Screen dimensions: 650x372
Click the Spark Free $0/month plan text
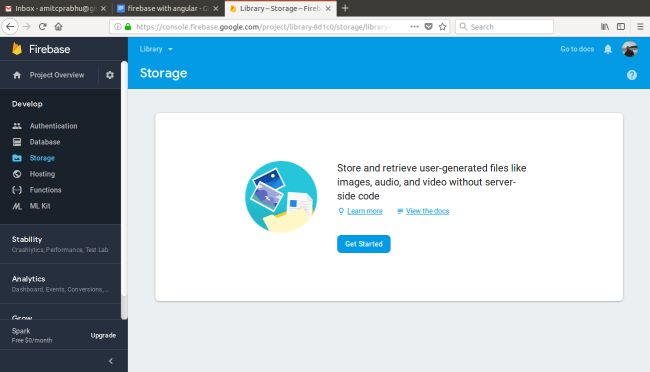pos(32,336)
